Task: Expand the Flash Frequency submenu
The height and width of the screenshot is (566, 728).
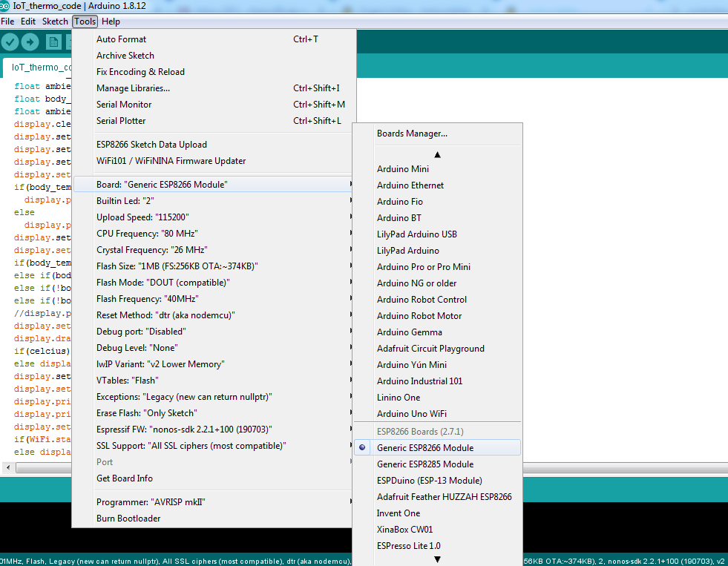Action: tap(214, 299)
